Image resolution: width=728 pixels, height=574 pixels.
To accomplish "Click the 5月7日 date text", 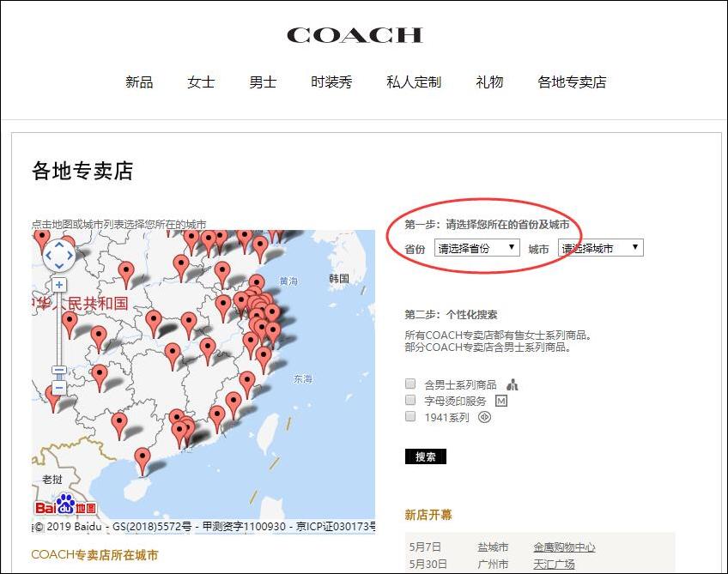I will (x=425, y=547).
